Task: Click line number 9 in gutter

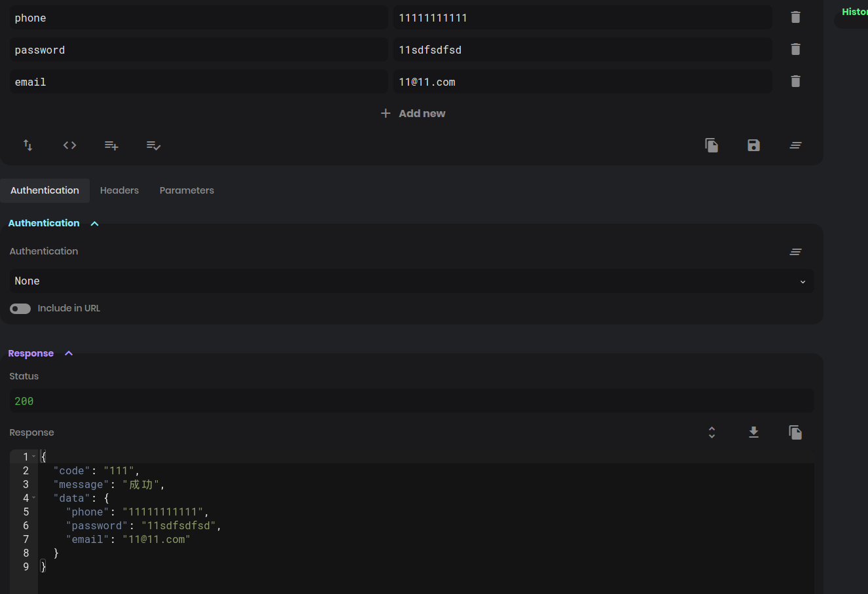Action: click(26, 567)
